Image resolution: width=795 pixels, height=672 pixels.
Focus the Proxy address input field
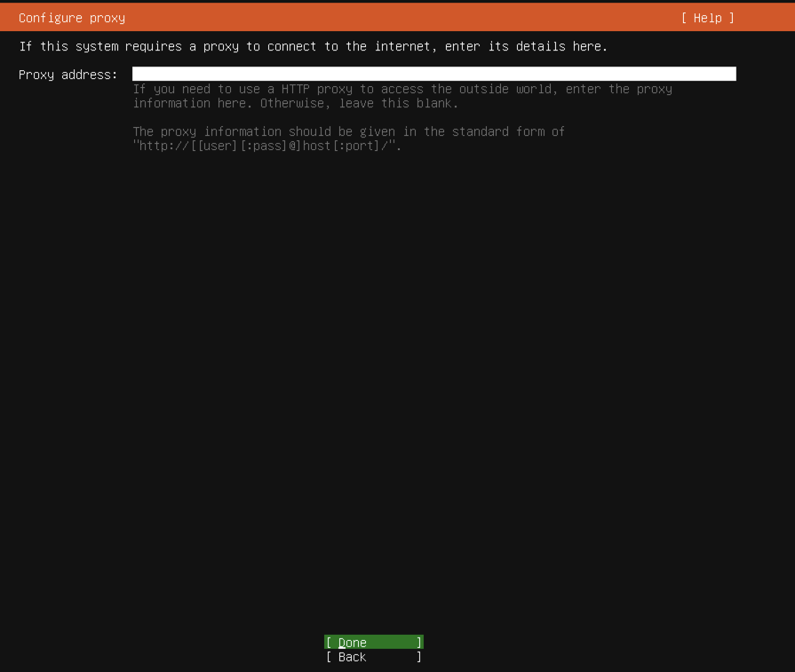(x=434, y=74)
